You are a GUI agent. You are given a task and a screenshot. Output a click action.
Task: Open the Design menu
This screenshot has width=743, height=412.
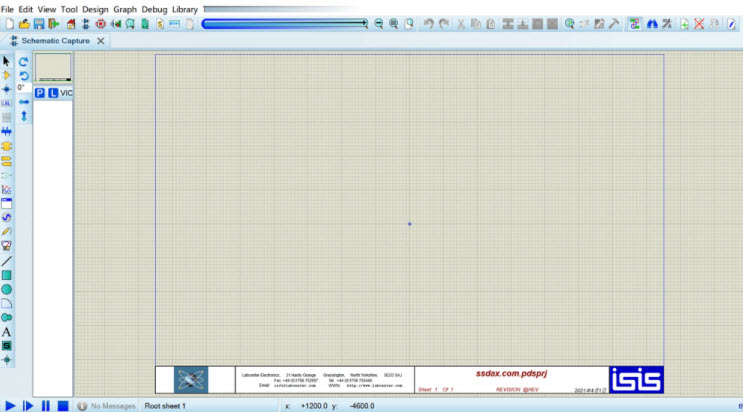tap(95, 8)
